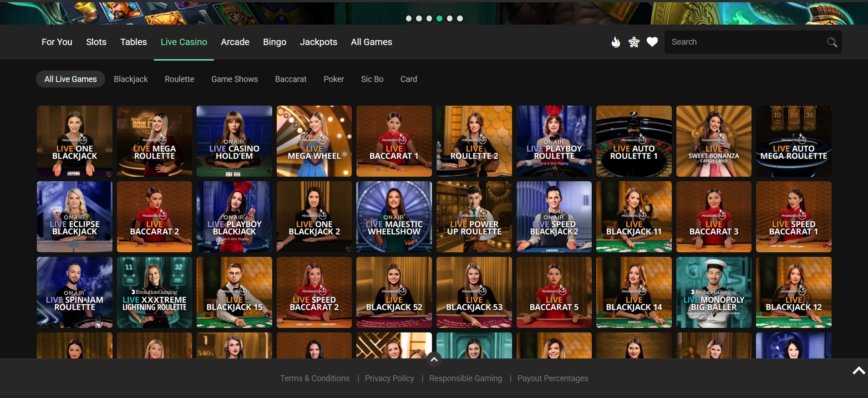The width and height of the screenshot is (868, 398).
Task: Open the Payout Percentages link
Action: tap(553, 378)
